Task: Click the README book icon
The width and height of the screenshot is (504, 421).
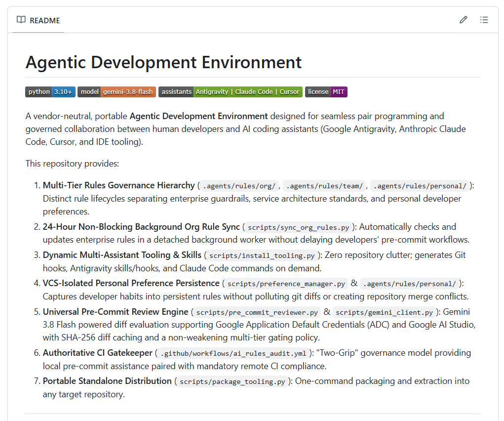Action: coord(21,20)
